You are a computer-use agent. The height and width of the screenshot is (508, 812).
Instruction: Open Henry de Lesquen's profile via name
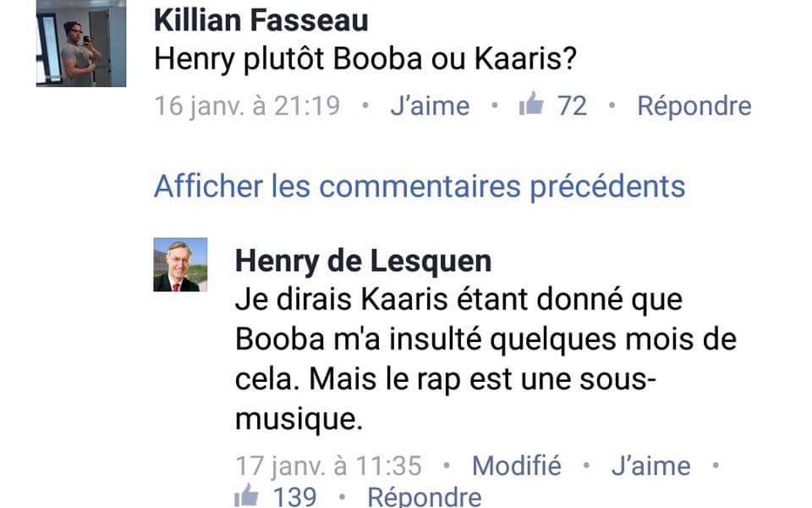tap(363, 261)
